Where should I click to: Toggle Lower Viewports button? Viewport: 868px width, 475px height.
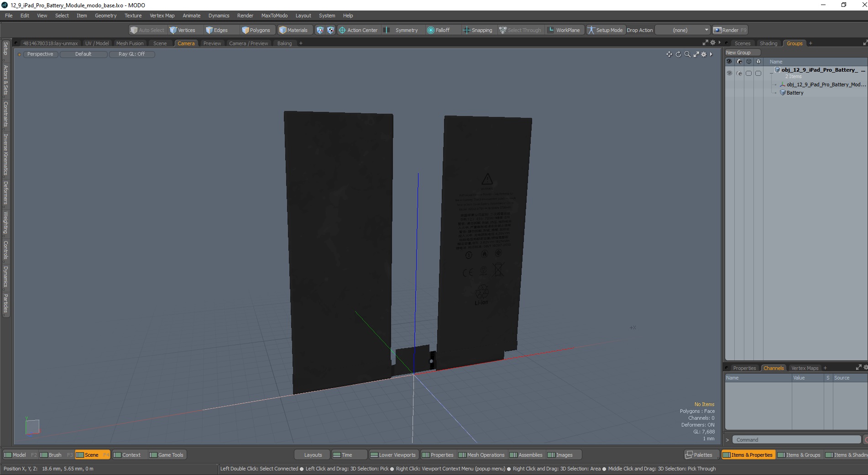393,455
